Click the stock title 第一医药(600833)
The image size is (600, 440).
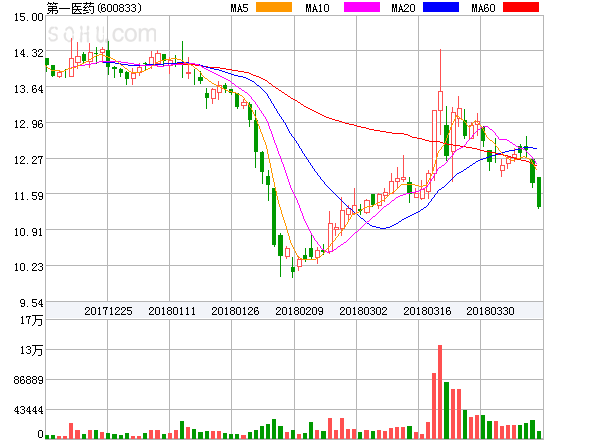click(x=94, y=8)
